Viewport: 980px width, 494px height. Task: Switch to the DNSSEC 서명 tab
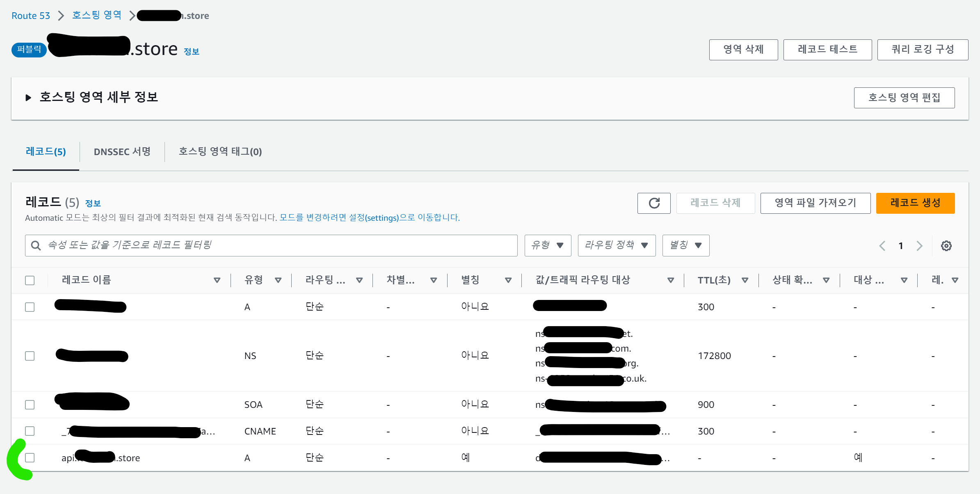122,152
